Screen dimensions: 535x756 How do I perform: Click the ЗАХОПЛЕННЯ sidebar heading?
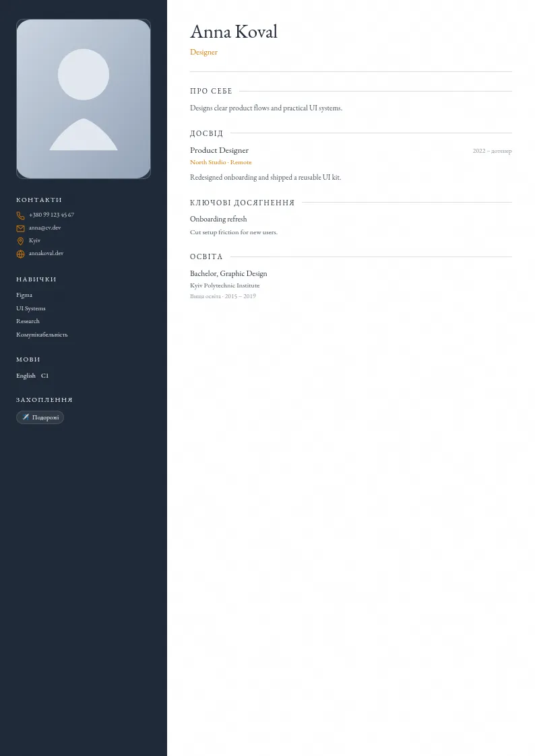(44, 400)
